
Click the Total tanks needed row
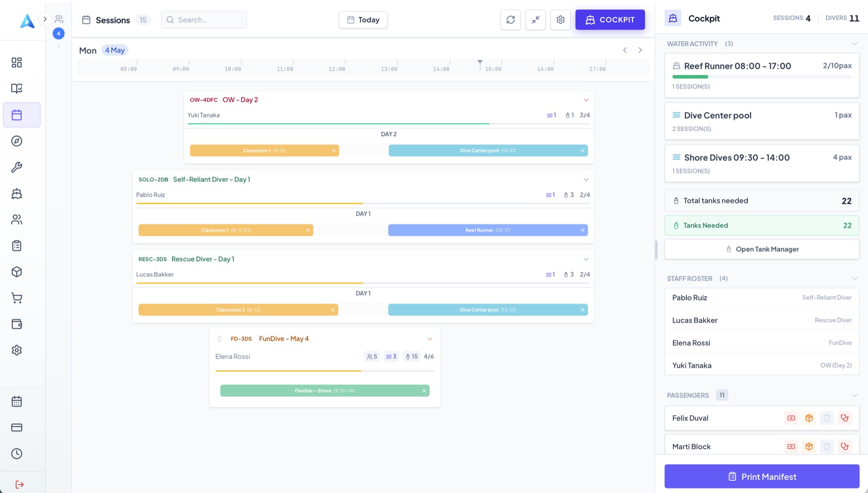coord(762,201)
